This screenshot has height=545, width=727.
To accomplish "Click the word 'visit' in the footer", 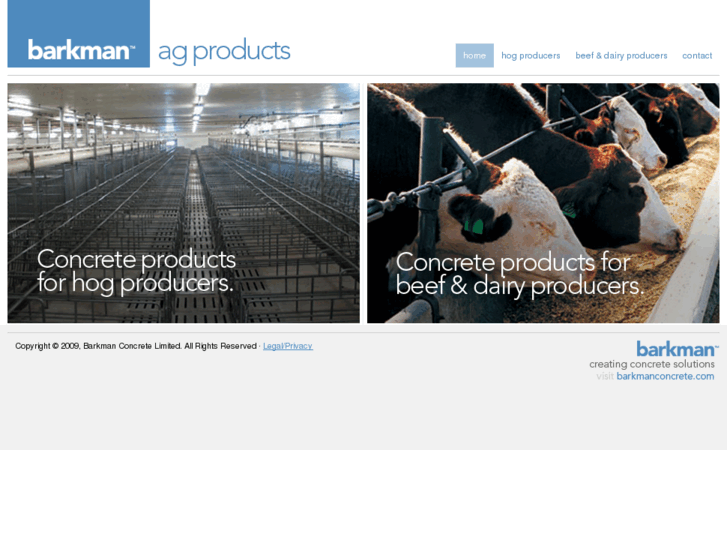I will click(x=605, y=377).
